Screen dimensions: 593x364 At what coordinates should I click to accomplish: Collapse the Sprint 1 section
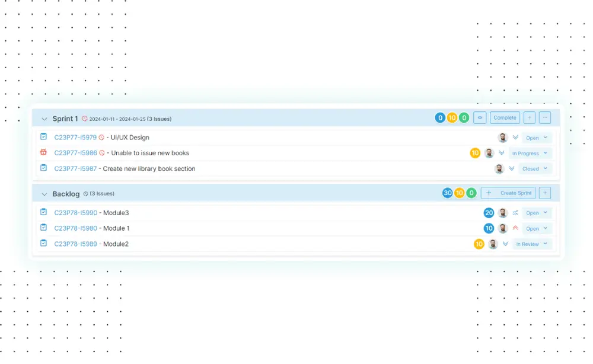(44, 119)
